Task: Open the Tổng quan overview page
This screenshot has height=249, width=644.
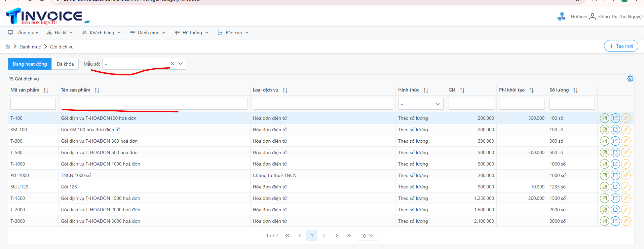Action: coord(23,33)
